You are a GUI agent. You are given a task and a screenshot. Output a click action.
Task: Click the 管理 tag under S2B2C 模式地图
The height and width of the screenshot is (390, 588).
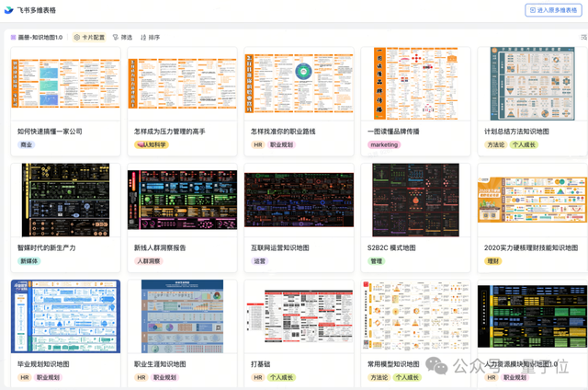click(x=376, y=261)
